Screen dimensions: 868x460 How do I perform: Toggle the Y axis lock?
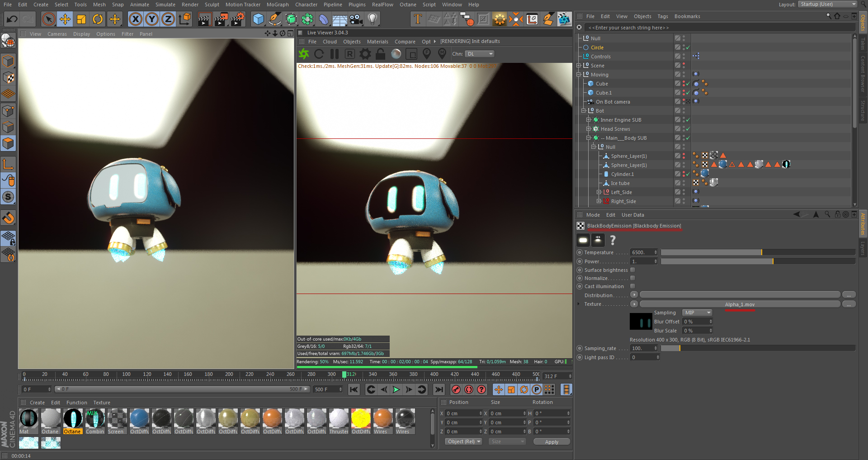[x=152, y=19]
